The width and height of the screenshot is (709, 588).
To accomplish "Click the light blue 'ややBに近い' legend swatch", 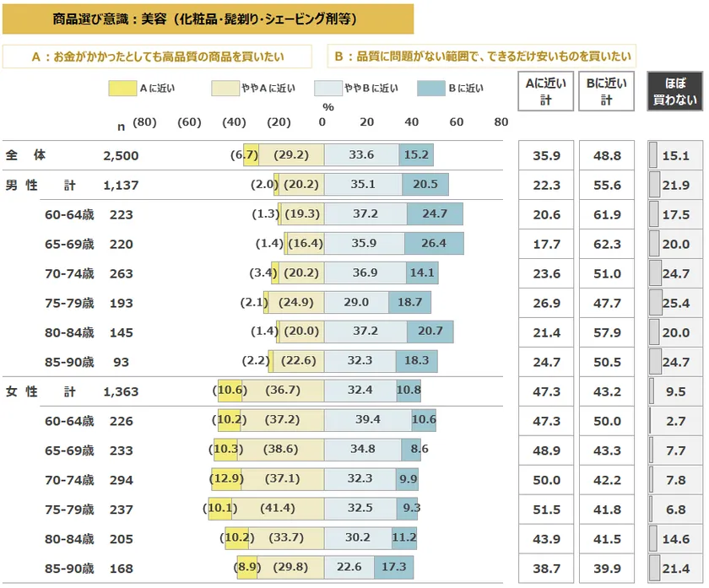I will point(327,88).
